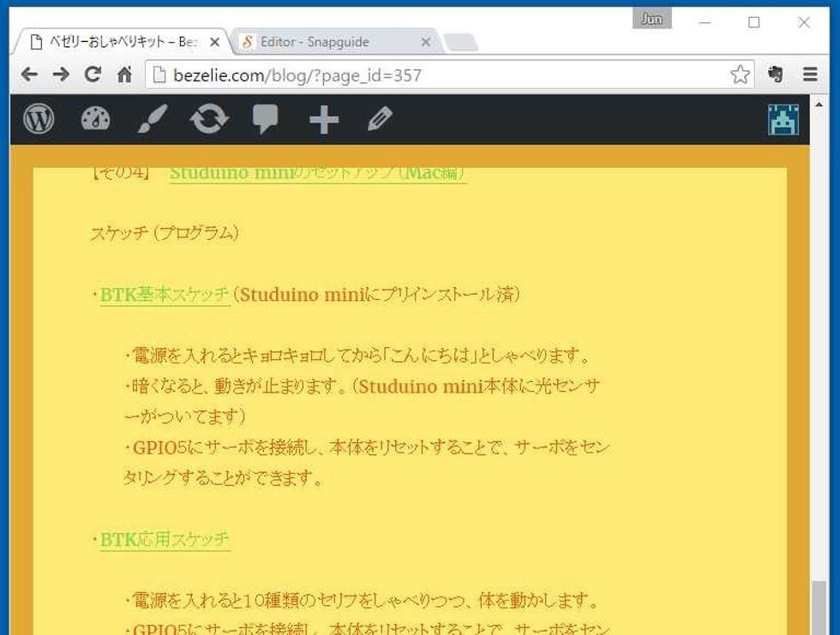The width and height of the screenshot is (840, 635).
Task: Open the BTK応用スケッチ link
Action: pos(165,540)
